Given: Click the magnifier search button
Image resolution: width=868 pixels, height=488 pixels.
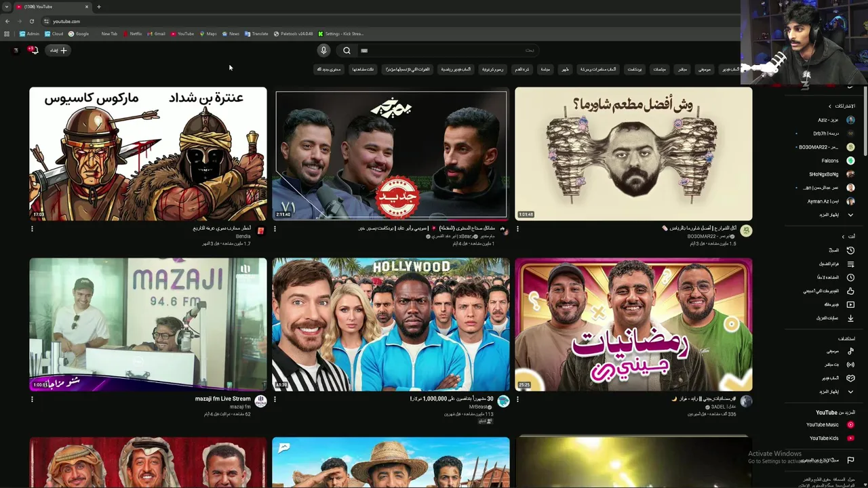Looking at the screenshot, I should tap(347, 50).
